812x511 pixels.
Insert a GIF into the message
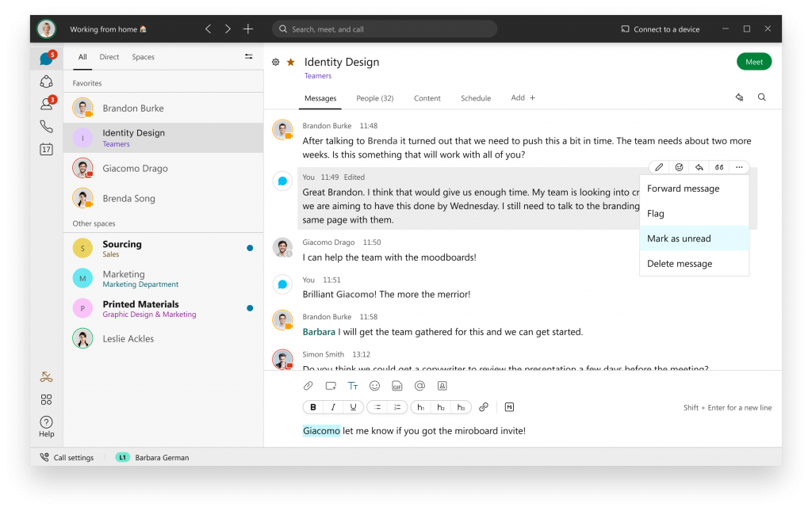click(x=396, y=386)
